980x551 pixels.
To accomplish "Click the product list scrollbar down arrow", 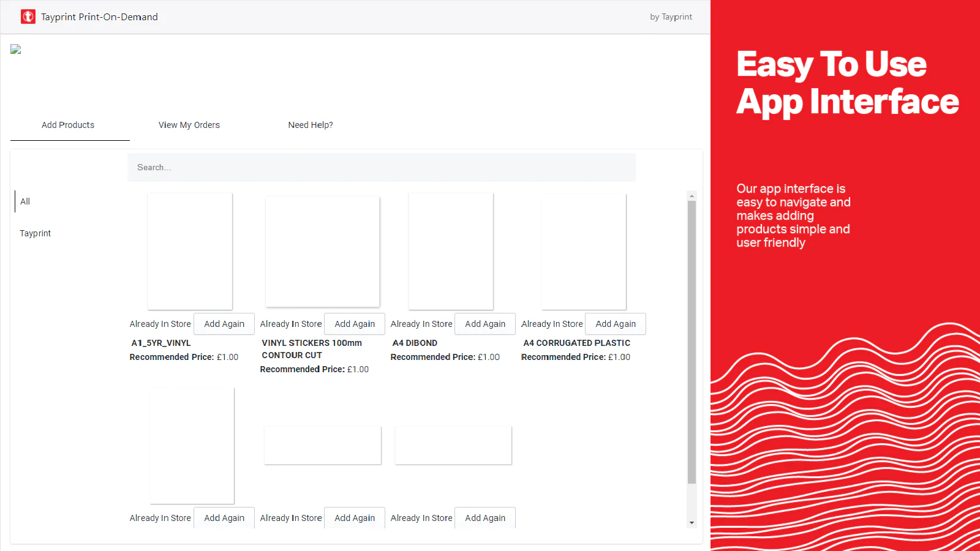I will pos(692,523).
